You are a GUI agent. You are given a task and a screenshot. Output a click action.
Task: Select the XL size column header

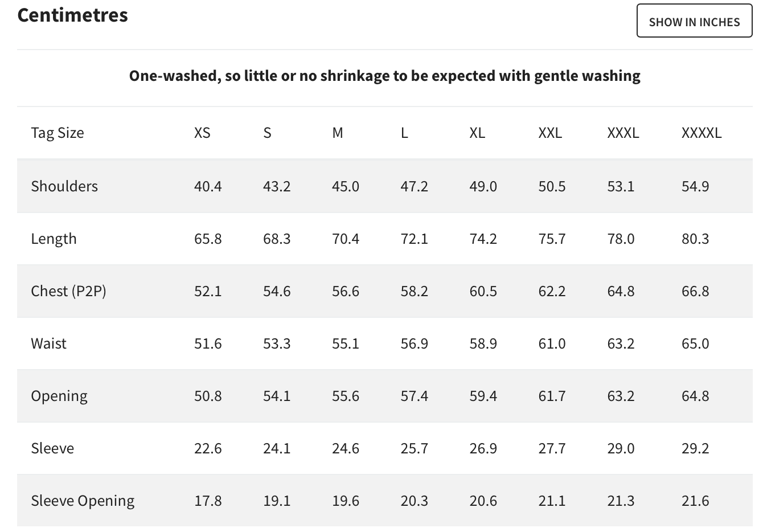tap(477, 133)
